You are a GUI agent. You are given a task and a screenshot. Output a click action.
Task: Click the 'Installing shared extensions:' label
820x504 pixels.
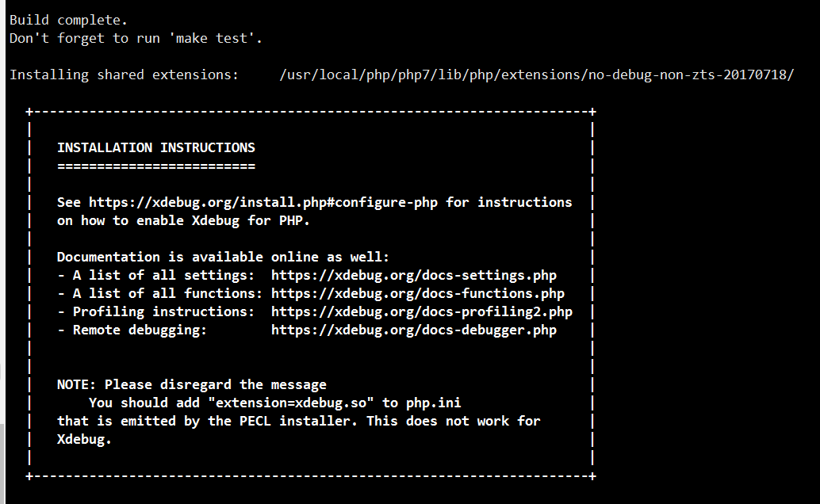[124, 75]
